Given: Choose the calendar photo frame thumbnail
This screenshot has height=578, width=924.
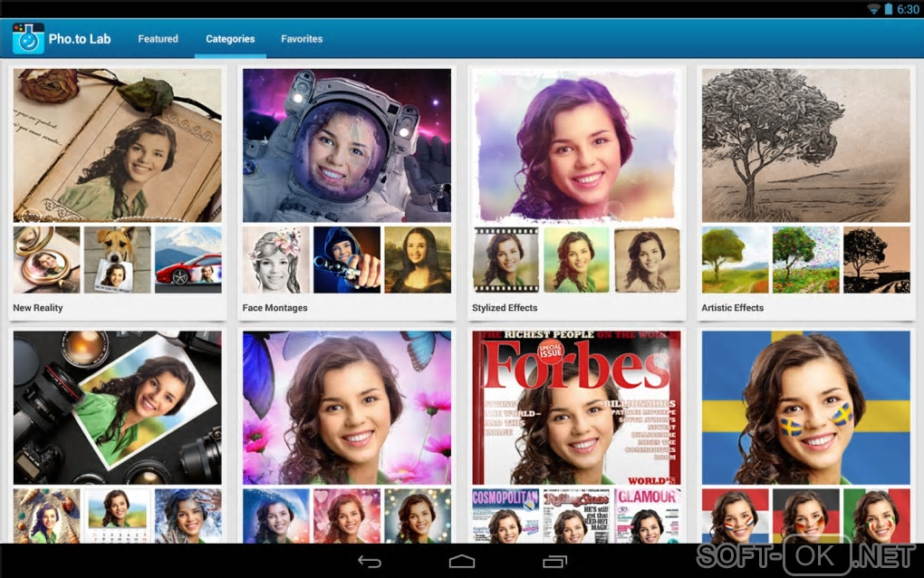Looking at the screenshot, I should [x=117, y=515].
